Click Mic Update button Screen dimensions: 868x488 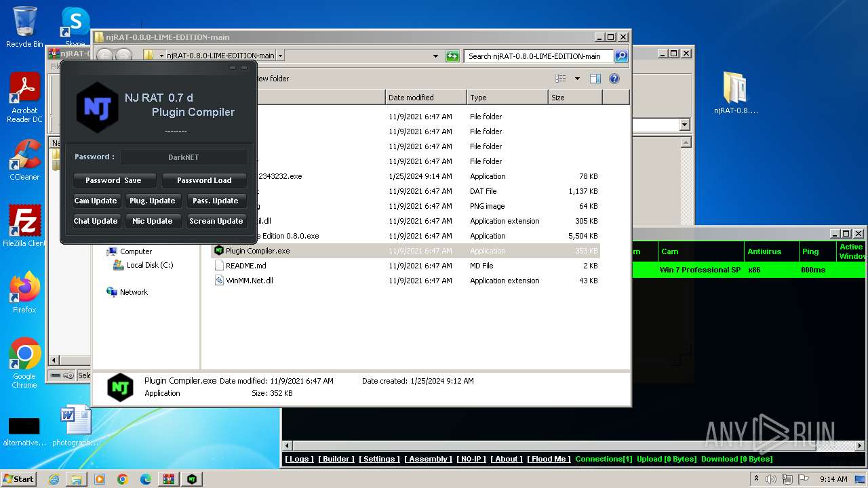[153, 221]
